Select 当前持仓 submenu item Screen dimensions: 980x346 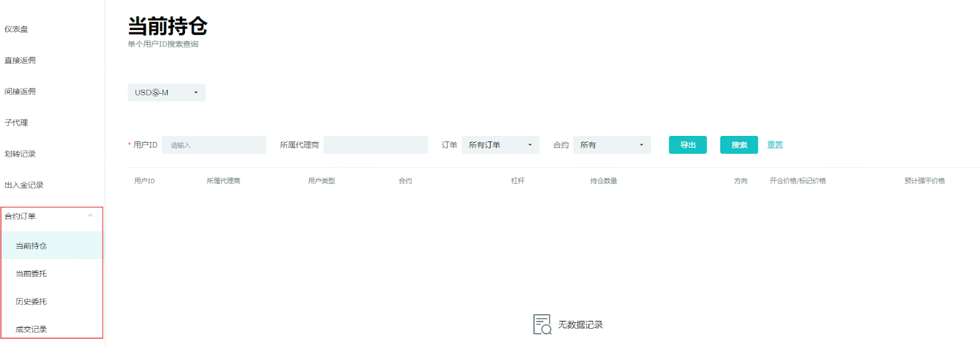pyautogui.click(x=31, y=246)
